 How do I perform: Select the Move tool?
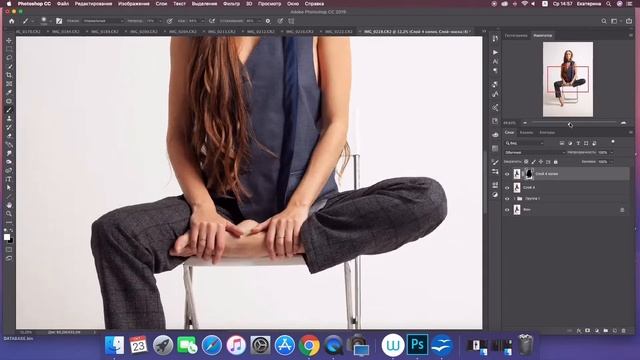pyautogui.click(x=9, y=41)
